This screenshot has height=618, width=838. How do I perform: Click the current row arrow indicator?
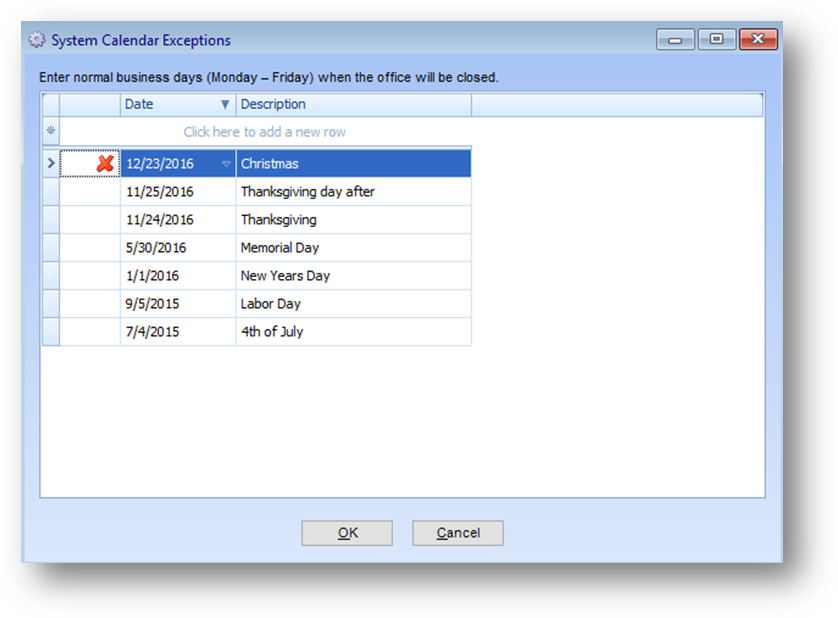pos(51,163)
